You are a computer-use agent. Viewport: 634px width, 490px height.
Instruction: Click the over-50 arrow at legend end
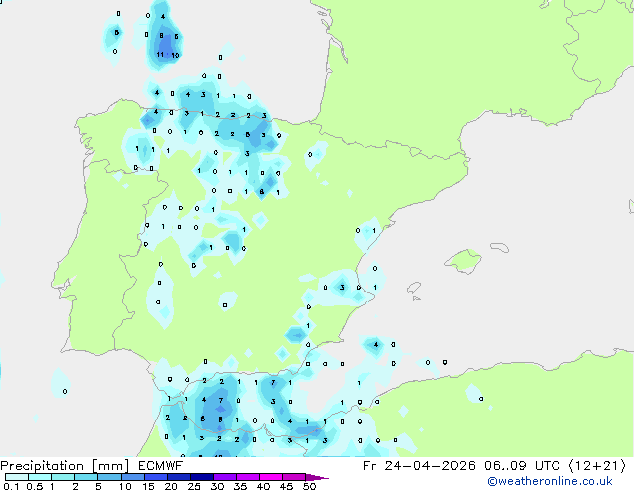tap(317, 477)
